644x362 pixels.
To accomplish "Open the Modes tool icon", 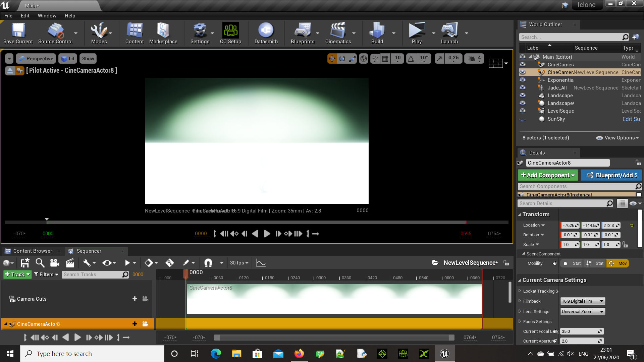I will point(99,33).
